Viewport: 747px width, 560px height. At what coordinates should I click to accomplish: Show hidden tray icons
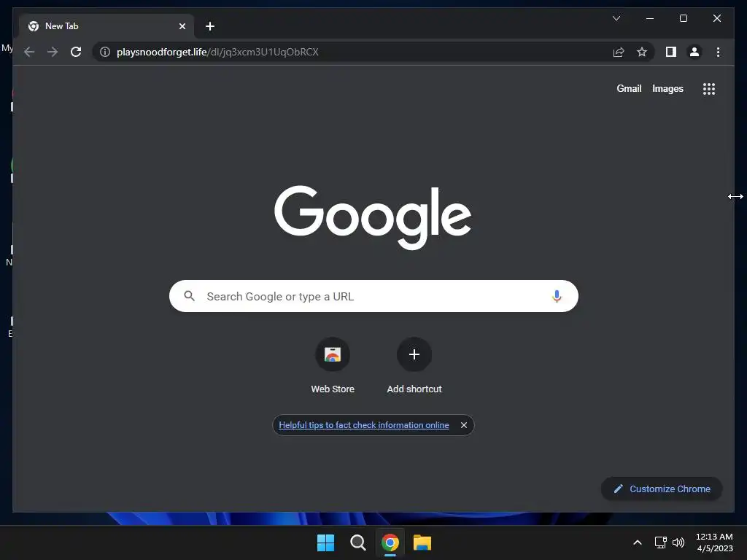638,542
